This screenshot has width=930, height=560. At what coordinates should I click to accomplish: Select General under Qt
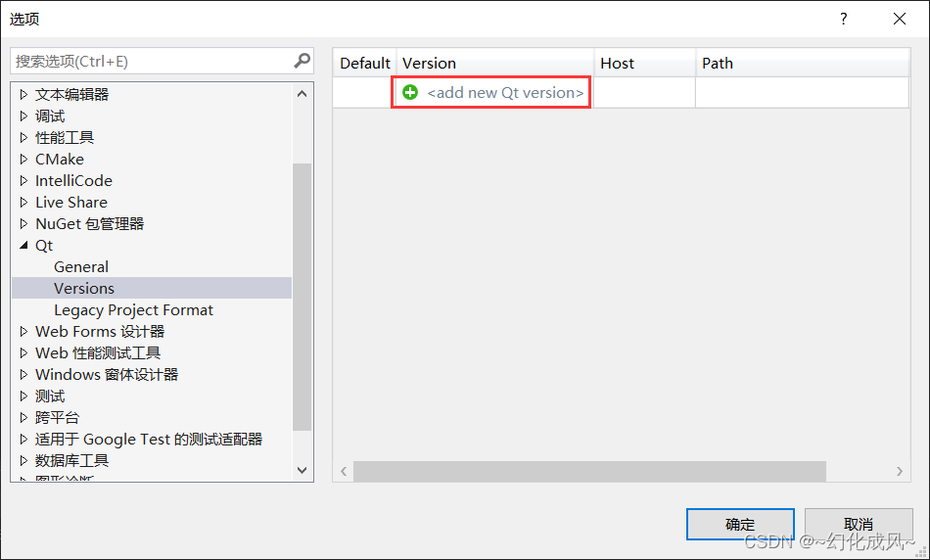click(x=81, y=267)
